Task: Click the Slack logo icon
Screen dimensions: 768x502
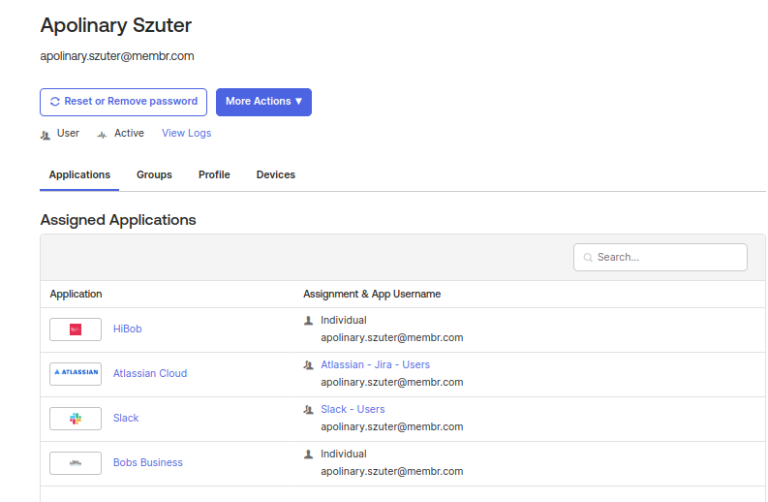Action: click(x=75, y=418)
